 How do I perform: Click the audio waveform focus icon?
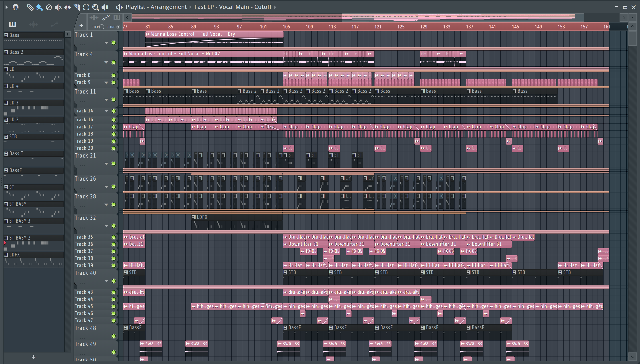point(94,18)
